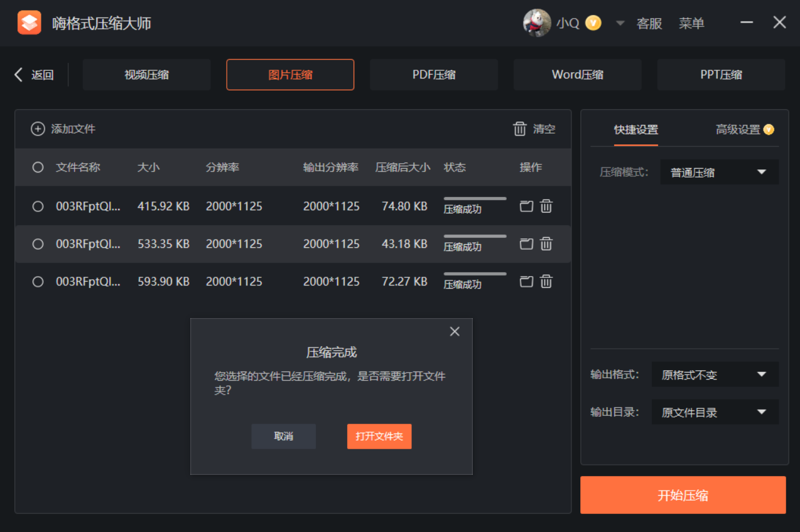
Task: Click the 状态 column header
Action: (x=455, y=168)
